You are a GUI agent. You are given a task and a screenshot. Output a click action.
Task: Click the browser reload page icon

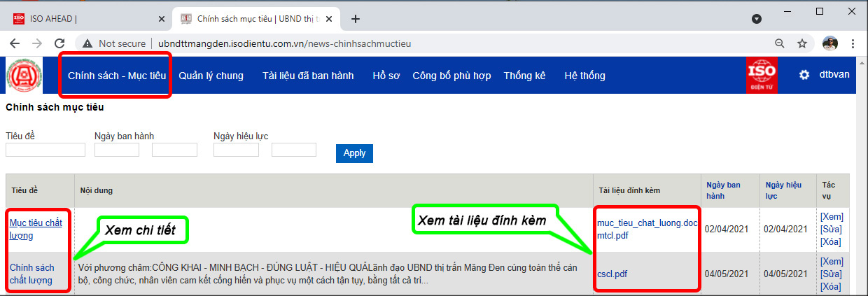coord(59,43)
